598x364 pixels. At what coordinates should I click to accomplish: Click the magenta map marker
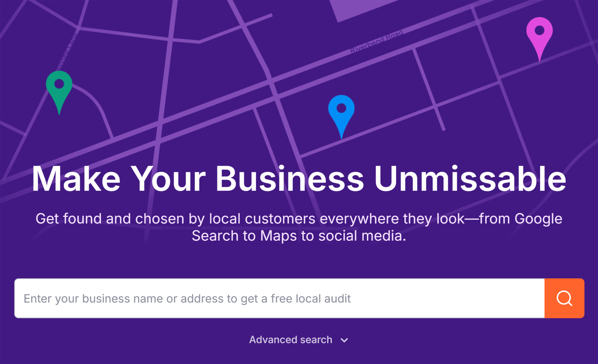(539, 36)
